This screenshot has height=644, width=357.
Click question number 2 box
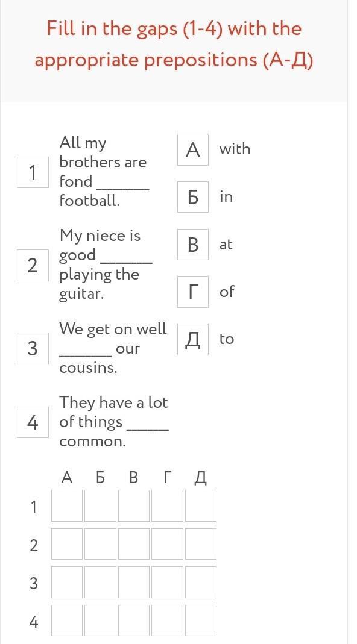[33, 265]
